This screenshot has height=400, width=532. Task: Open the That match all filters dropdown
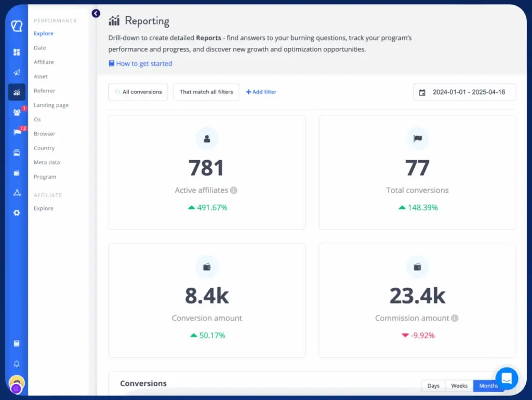point(206,92)
